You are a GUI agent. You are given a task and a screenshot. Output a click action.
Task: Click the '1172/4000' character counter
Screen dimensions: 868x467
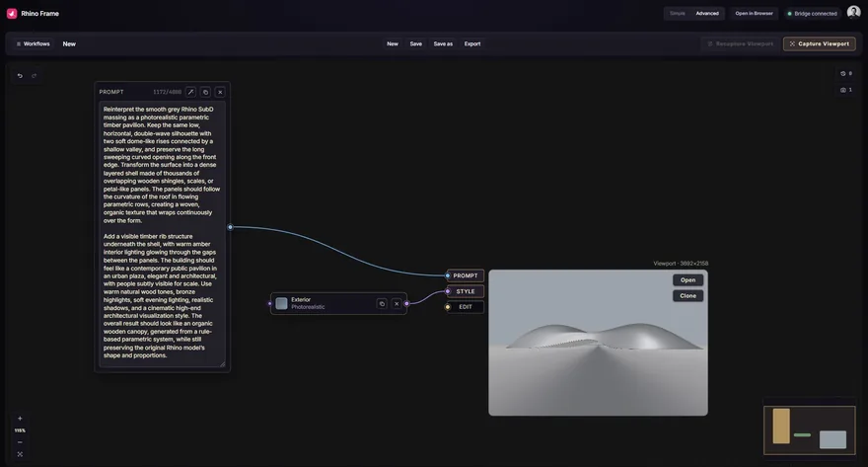[x=167, y=92]
